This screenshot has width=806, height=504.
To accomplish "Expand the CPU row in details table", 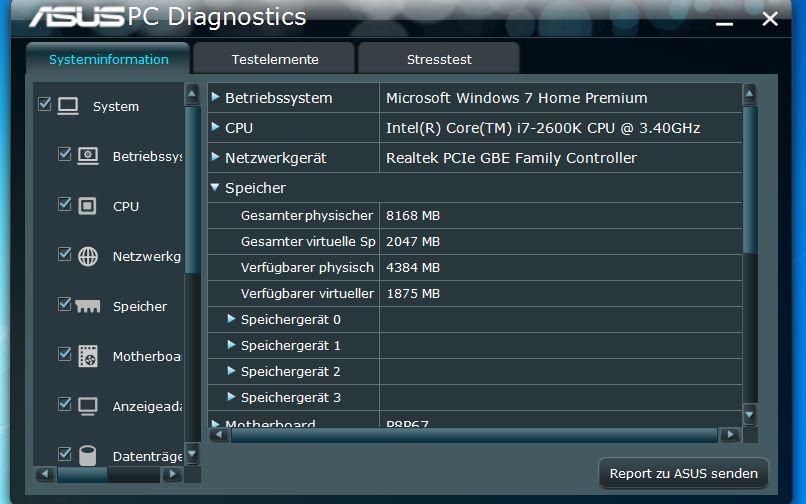I will pyautogui.click(x=215, y=127).
